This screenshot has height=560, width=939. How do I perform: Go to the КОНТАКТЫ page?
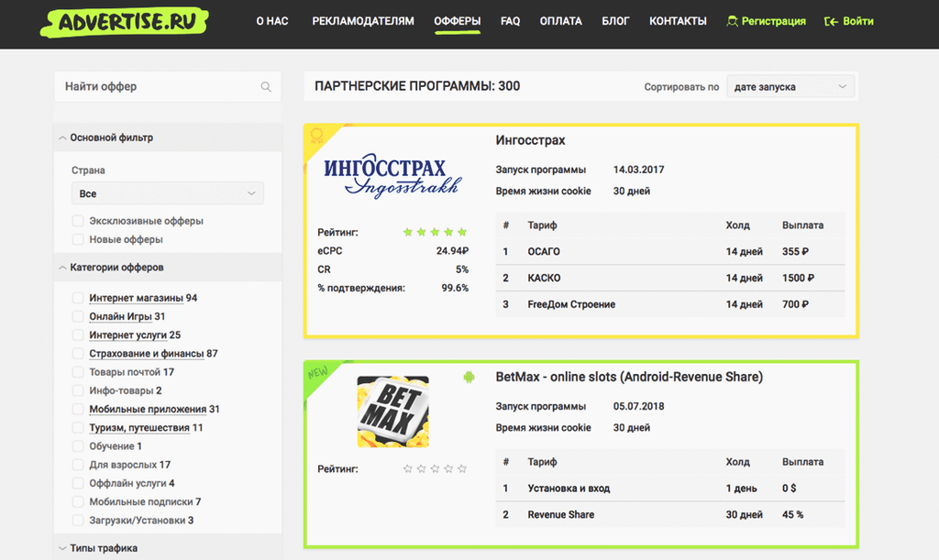[678, 22]
